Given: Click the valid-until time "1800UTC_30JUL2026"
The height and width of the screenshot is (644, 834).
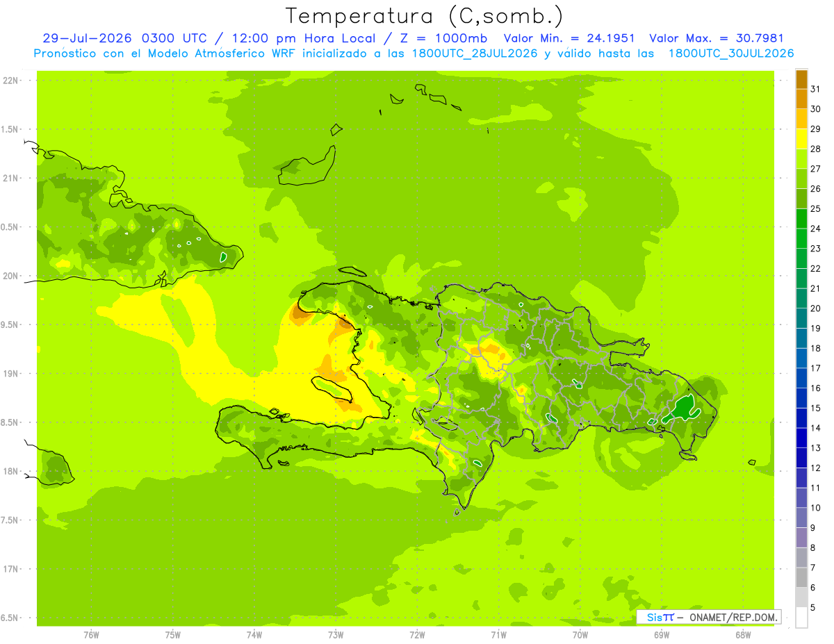Looking at the screenshot, I should point(731,53).
